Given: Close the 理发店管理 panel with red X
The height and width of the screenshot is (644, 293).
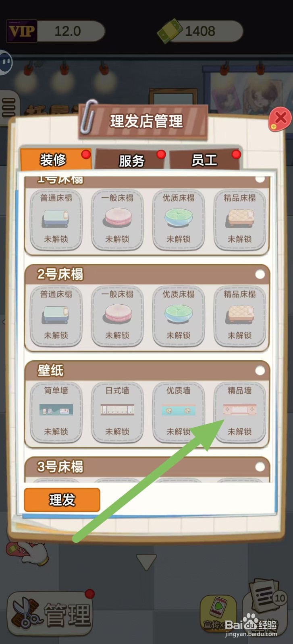Looking at the screenshot, I should 280,119.
